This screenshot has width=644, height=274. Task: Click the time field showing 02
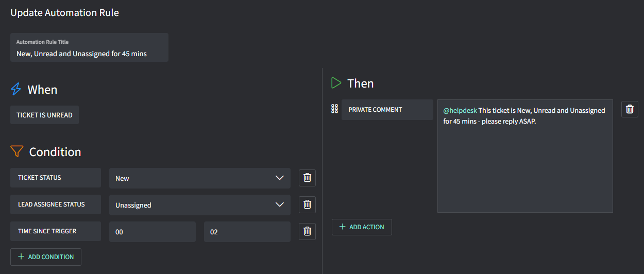coord(247,232)
